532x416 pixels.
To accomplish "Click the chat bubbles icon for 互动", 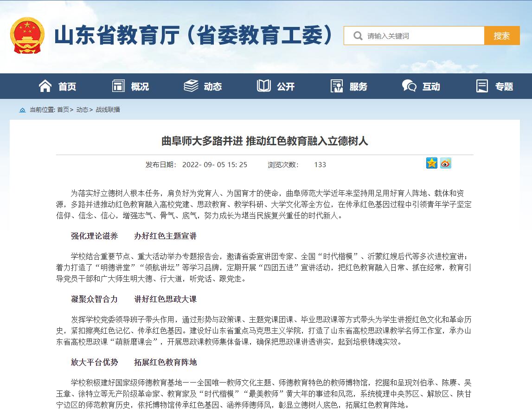I will [x=409, y=86].
